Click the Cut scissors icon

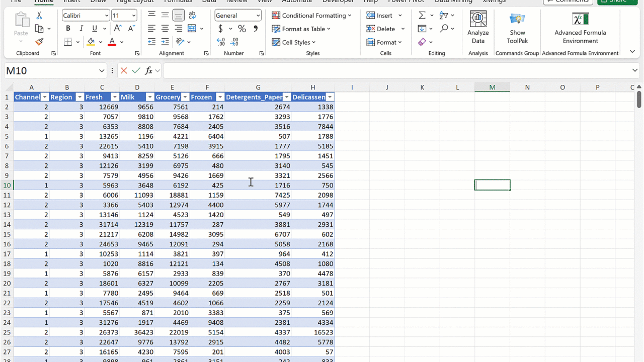point(39,16)
